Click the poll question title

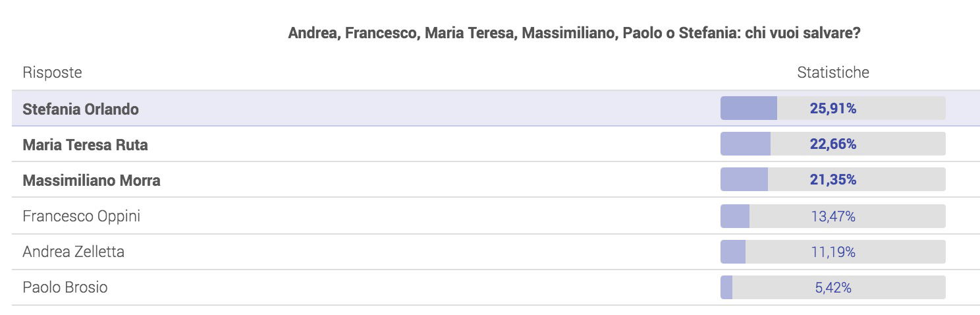click(x=574, y=33)
